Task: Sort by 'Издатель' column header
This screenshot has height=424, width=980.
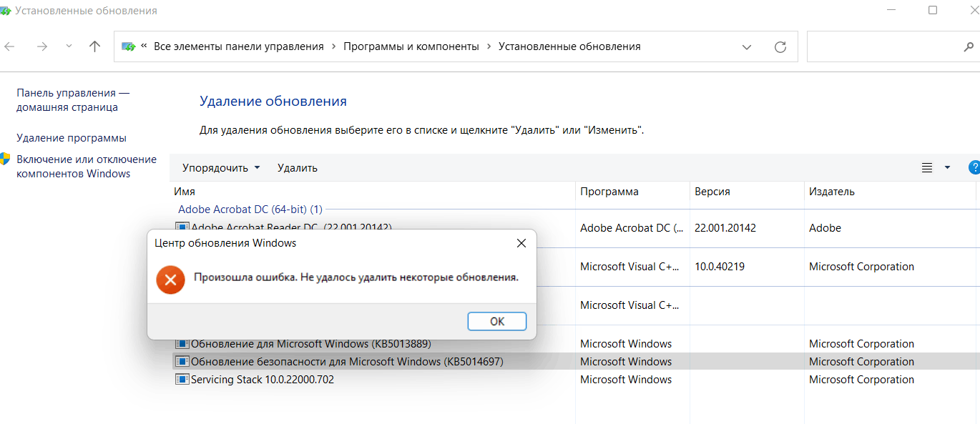Action: 832,192
